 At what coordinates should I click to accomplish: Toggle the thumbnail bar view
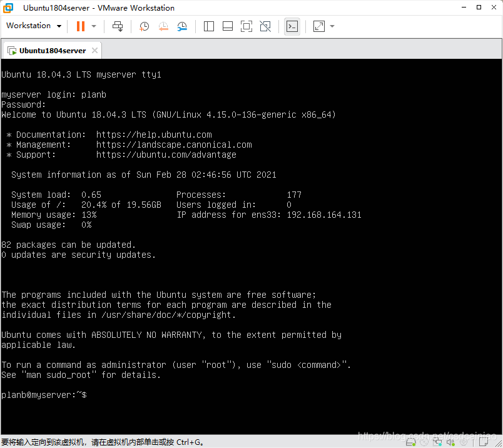[x=228, y=26]
